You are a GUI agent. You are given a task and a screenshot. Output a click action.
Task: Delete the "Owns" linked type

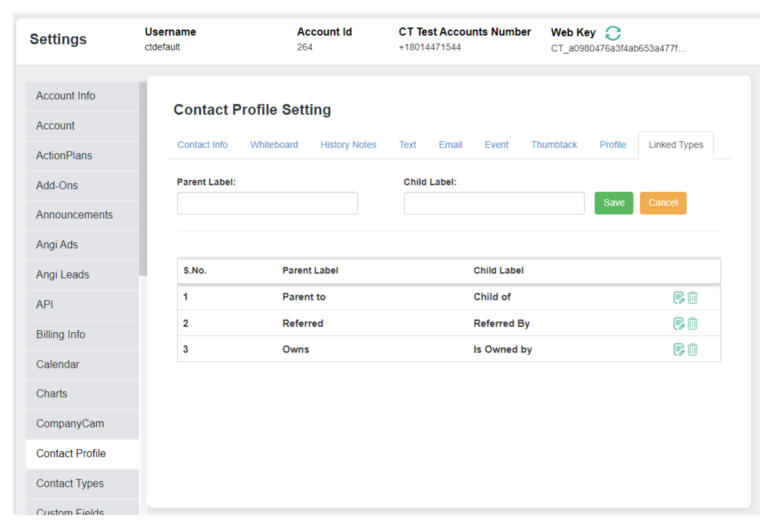click(x=693, y=350)
